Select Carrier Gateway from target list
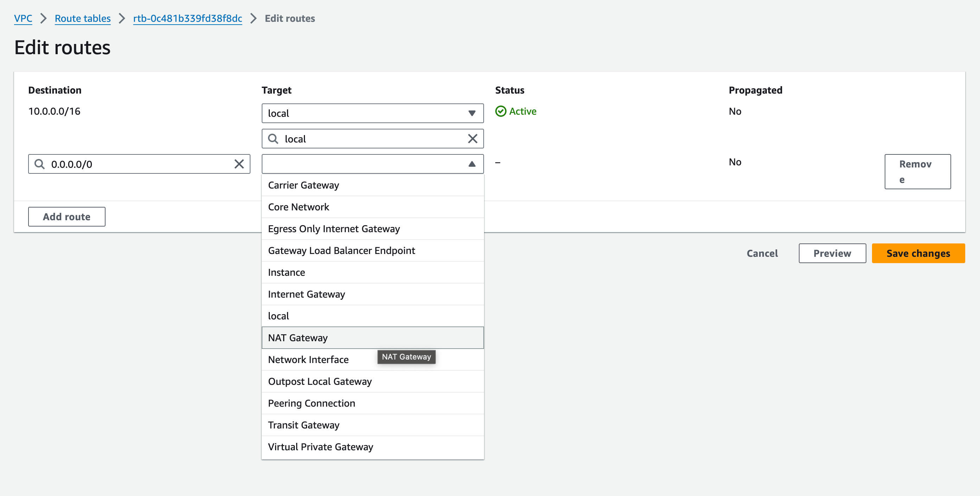The image size is (980, 496). coord(373,185)
